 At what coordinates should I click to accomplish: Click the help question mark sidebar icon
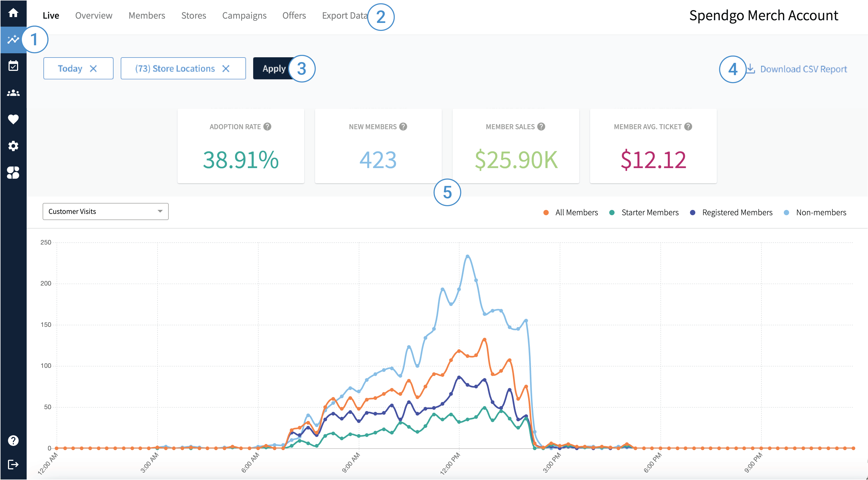[x=13, y=440]
